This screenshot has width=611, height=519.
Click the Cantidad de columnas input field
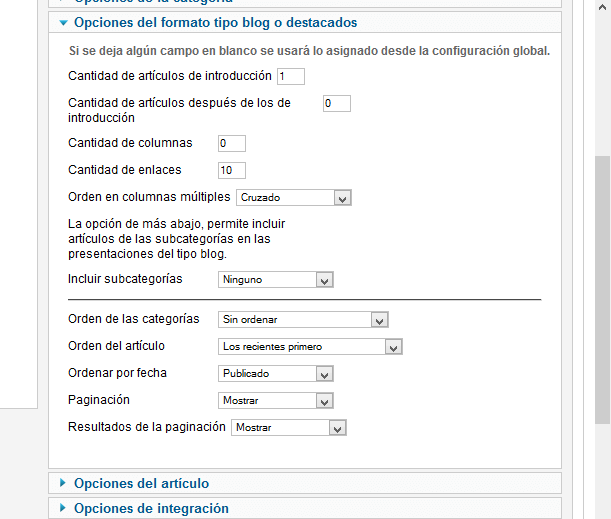click(x=232, y=143)
